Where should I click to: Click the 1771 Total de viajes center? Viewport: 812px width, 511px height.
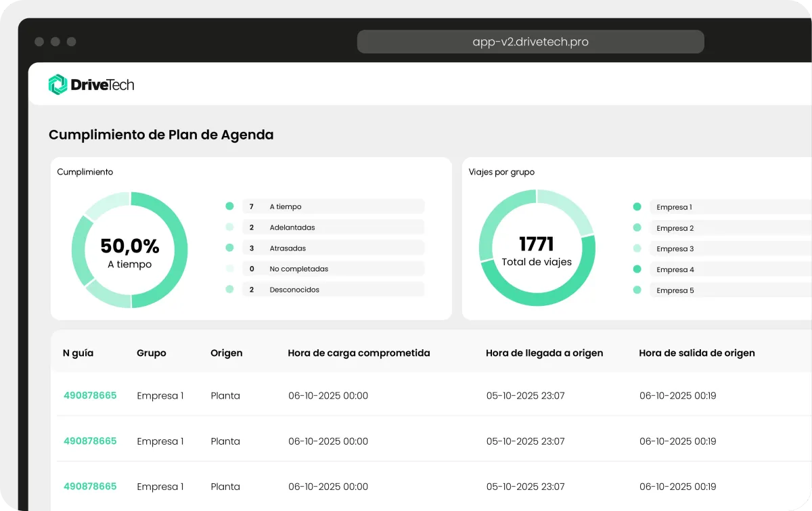537,250
